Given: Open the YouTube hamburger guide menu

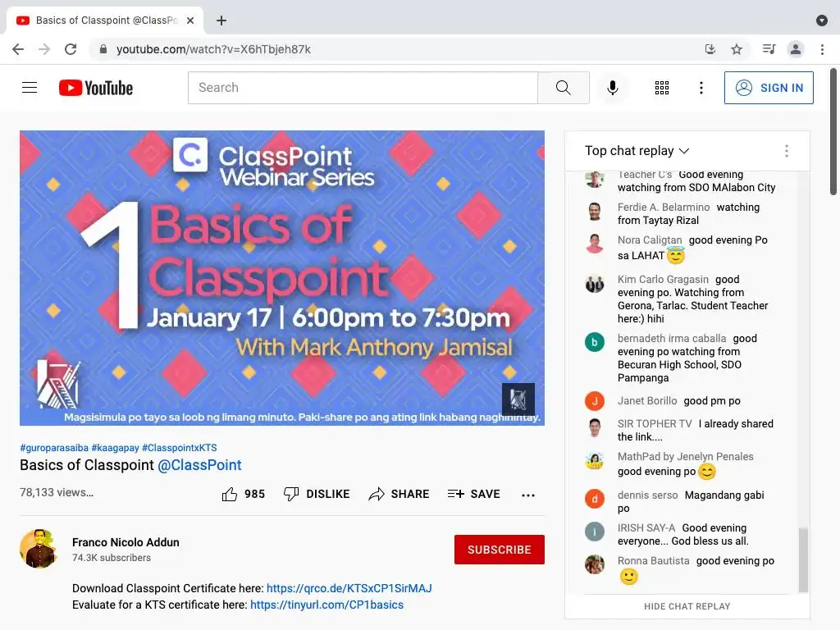Looking at the screenshot, I should [30, 87].
